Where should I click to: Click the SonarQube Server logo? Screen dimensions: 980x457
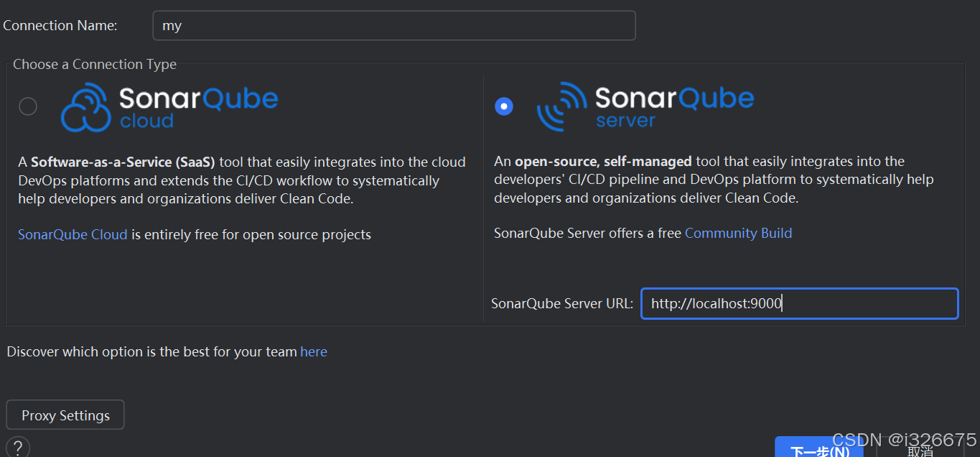tap(645, 106)
